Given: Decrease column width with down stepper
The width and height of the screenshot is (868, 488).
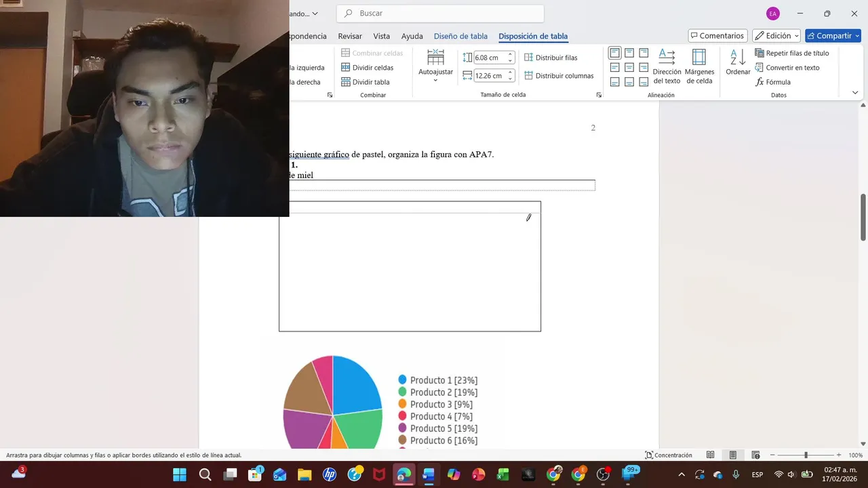Looking at the screenshot, I should [511, 79].
